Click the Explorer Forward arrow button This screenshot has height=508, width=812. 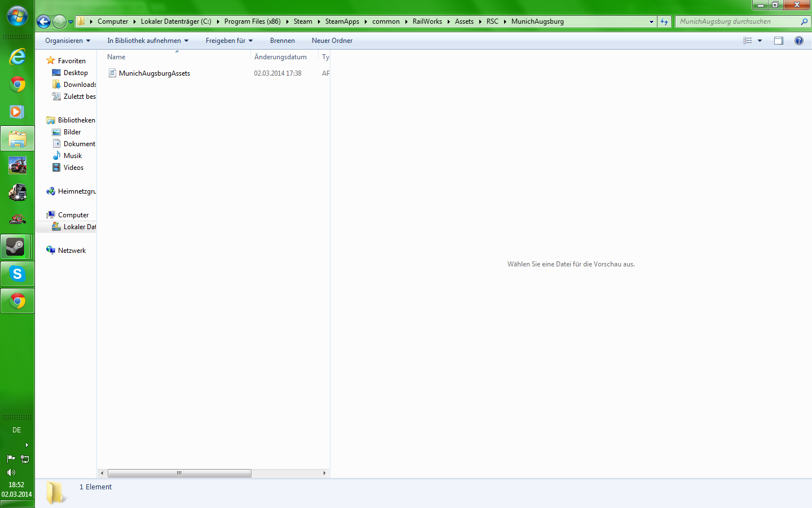[x=59, y=21]
